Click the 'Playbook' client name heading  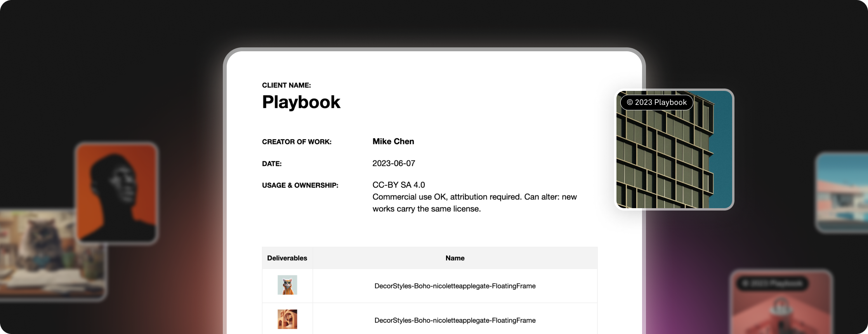coord(301,102)
